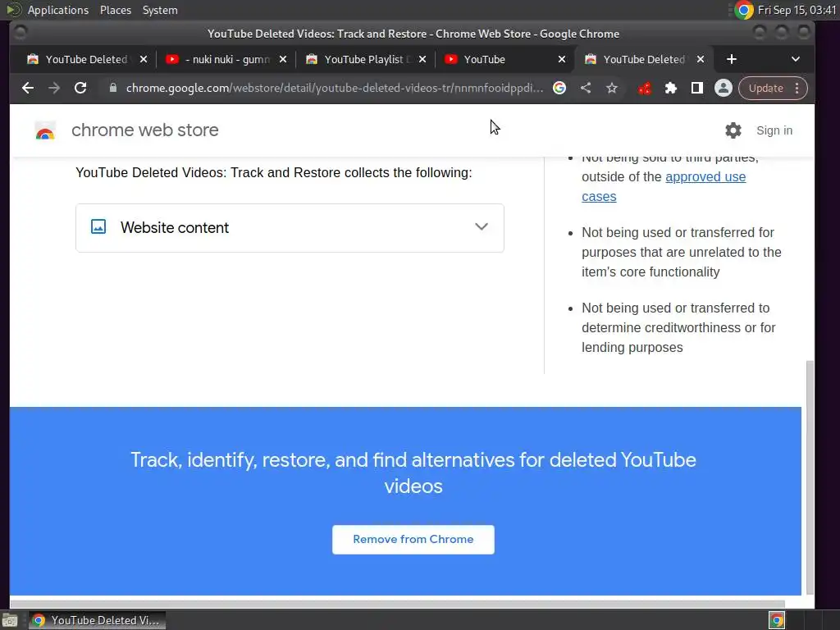Click the horizontal scrollbar at the bottom

coord(398,604)
